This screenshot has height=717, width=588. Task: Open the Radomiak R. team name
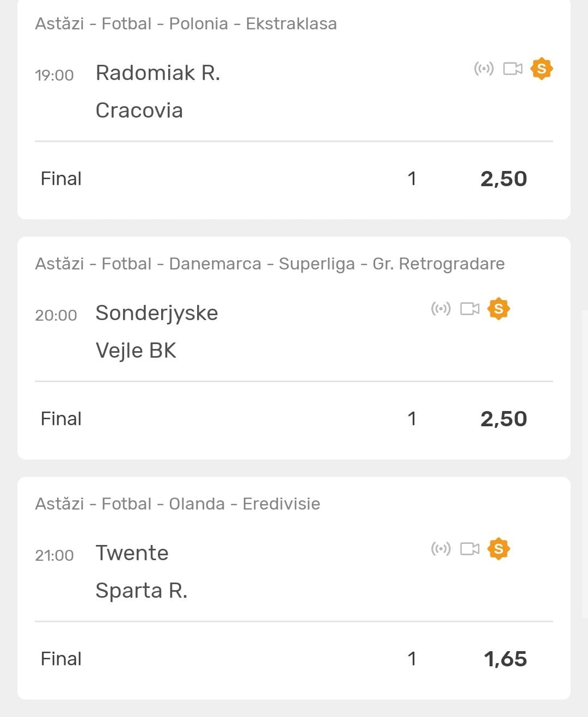(158, 73)
